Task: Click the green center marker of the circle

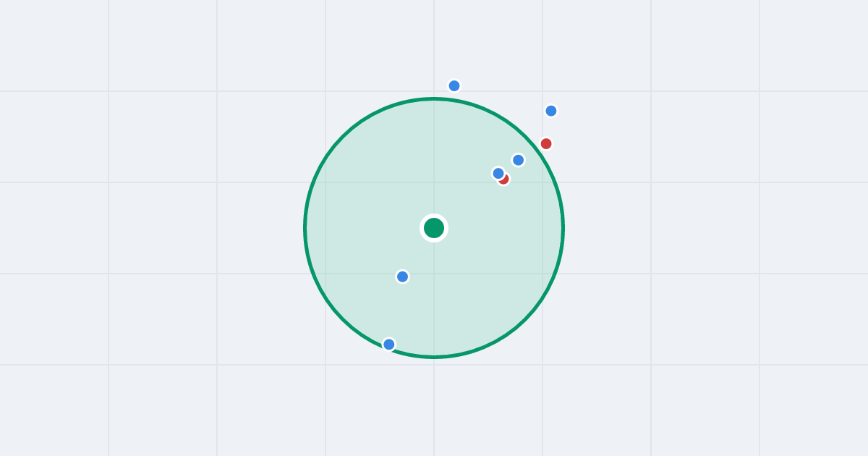Action: point(434,228)
